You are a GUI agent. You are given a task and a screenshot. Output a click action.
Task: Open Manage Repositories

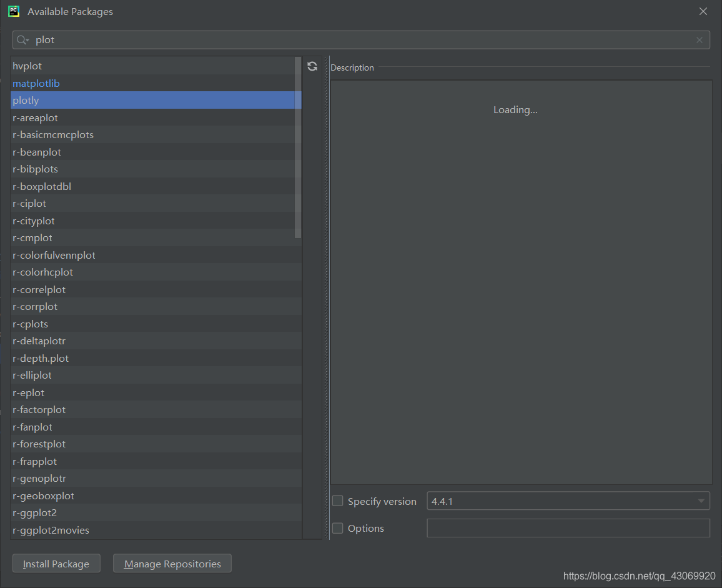172,563
